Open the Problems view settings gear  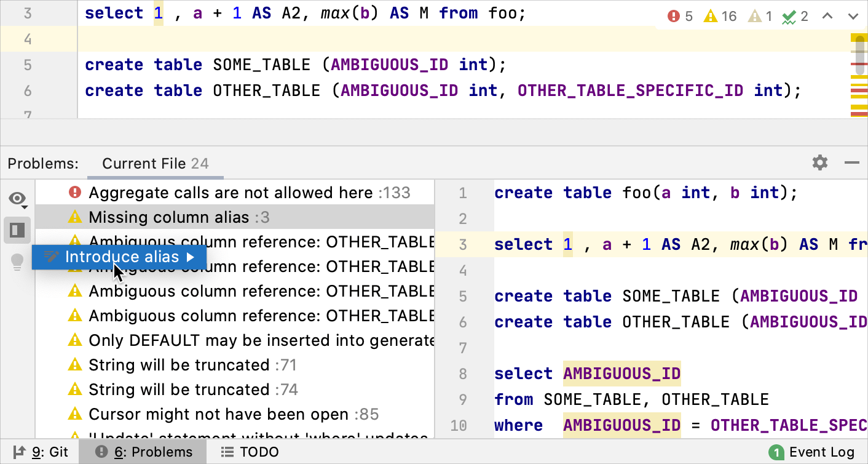(x=819, y=163)
